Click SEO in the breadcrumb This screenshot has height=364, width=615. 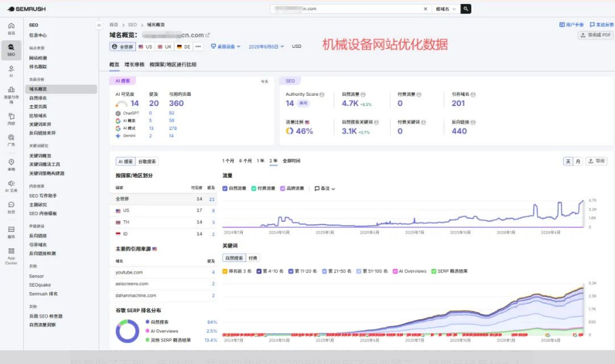pyautogui.click(x=133, y=25)
